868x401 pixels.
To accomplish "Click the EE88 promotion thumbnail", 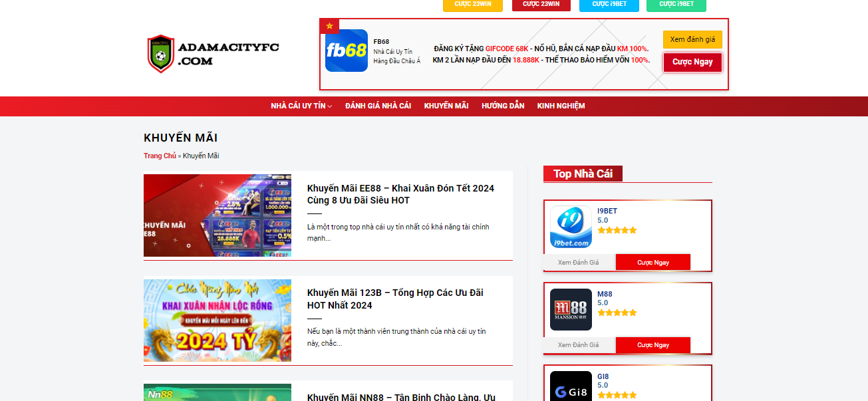I will 217,215.
